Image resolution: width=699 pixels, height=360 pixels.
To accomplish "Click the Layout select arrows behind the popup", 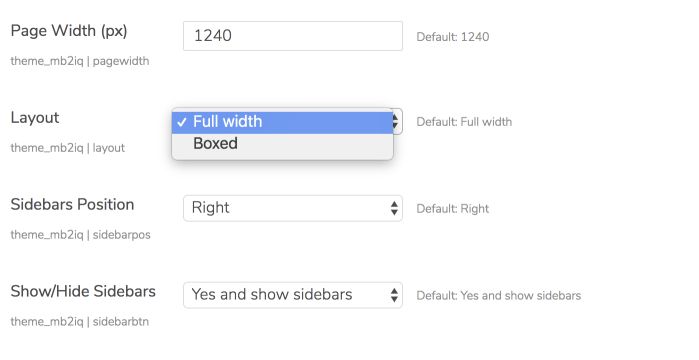I will point(397,121).
